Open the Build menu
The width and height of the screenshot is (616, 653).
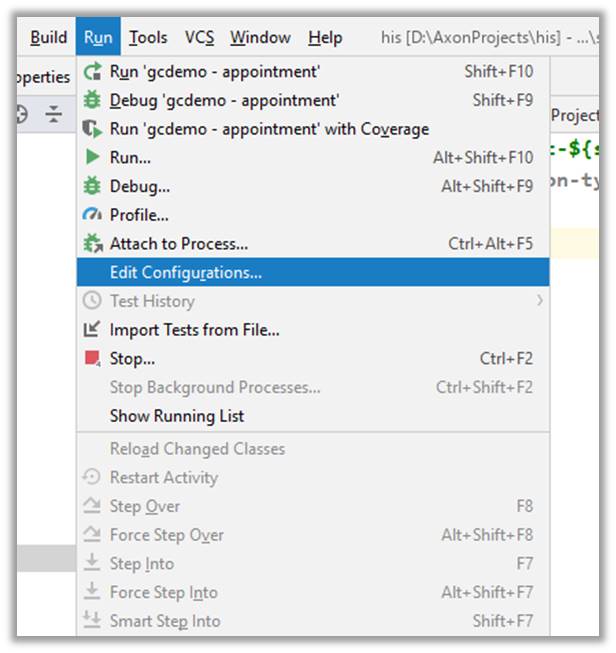coord(49,38)
